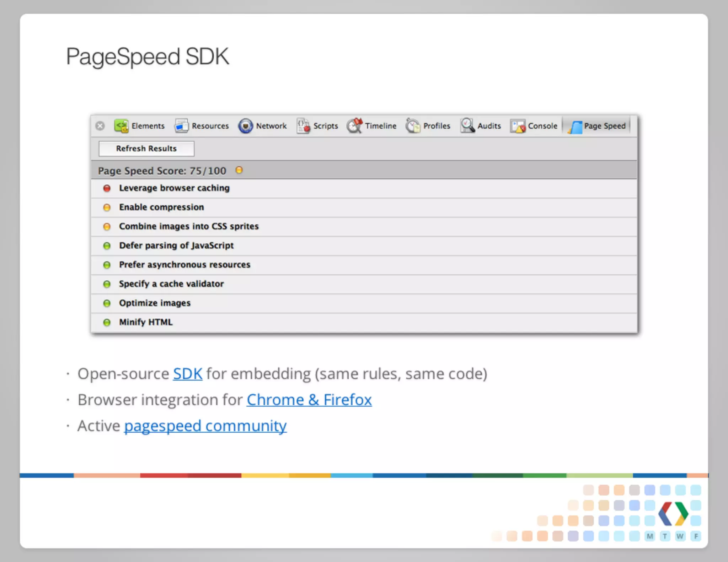Select the Network panel icon
Viewport: 728px width, 562px height.
point(245,126)
